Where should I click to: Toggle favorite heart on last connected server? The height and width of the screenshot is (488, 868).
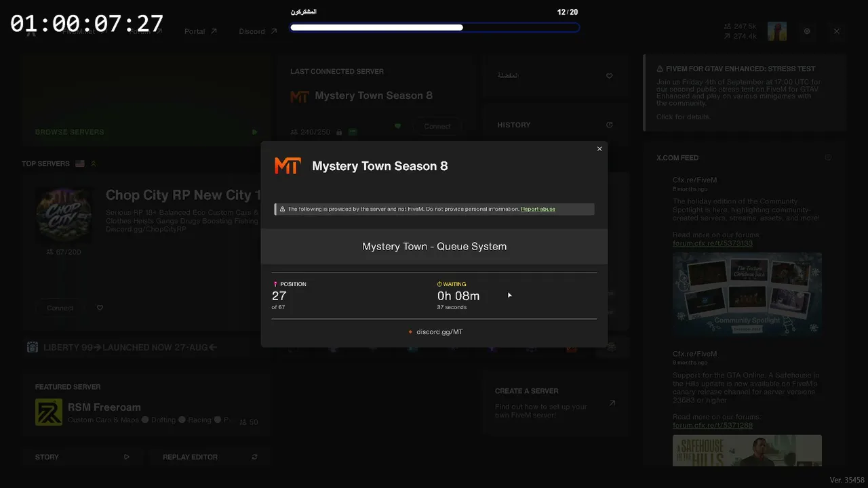[398, 126]
